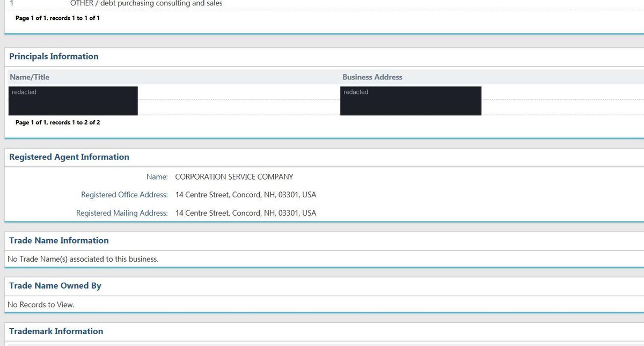Click the Trade Name Owned By header
This screenshot has width=644, height=346.
pyautogui.click(x=55, y=286)
